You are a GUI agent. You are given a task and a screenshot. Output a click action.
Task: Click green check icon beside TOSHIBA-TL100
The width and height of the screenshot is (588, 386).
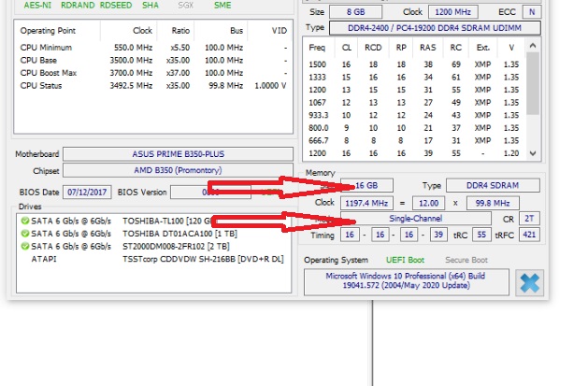click(24, 221)
